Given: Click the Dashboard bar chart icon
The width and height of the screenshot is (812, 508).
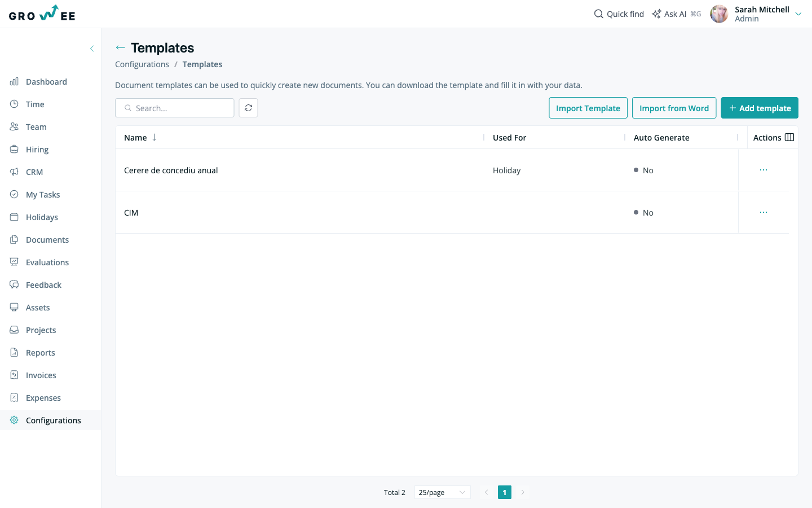Looking at the screenshot, I should click(14, 81).
